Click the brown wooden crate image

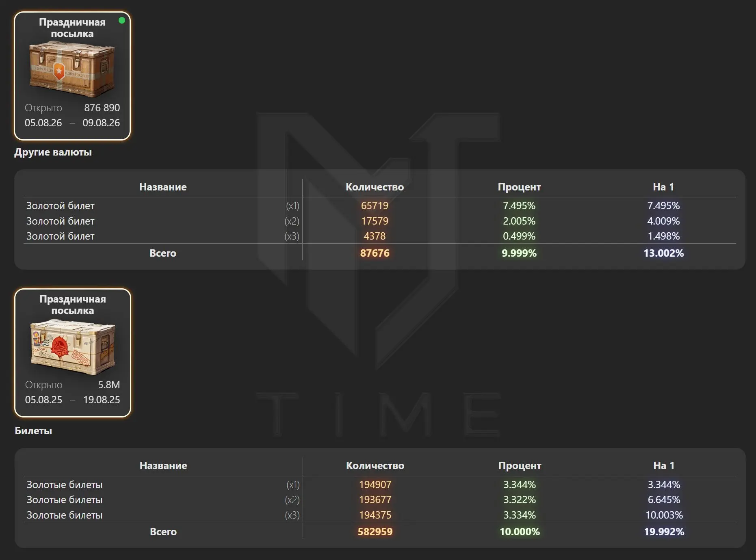pos(72,69)
